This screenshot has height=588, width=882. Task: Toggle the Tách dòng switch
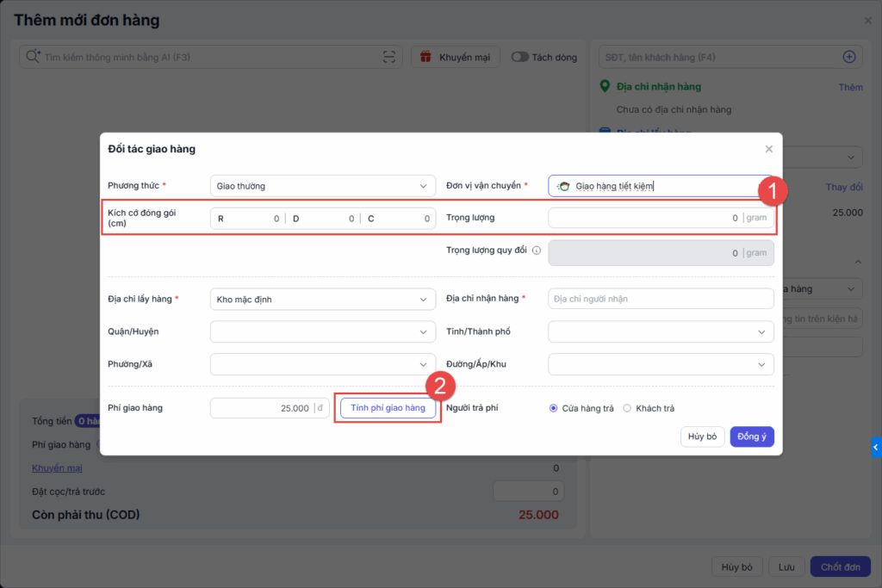click(519, 57)
